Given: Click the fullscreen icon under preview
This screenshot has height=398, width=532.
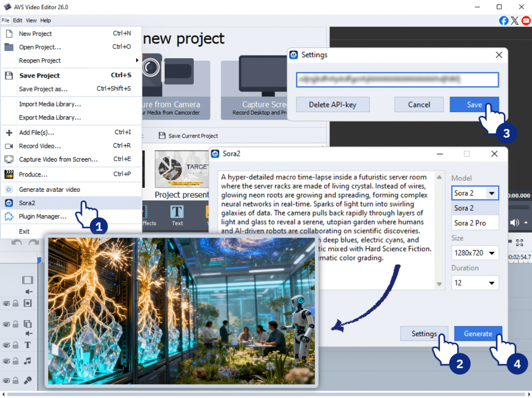Looking at the screenshot, I should [520, 242].
